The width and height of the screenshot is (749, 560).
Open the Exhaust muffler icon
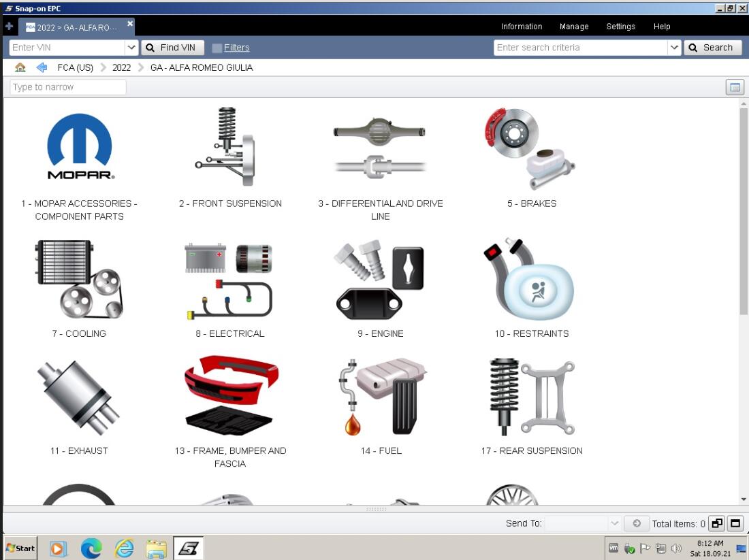[79, 397]
